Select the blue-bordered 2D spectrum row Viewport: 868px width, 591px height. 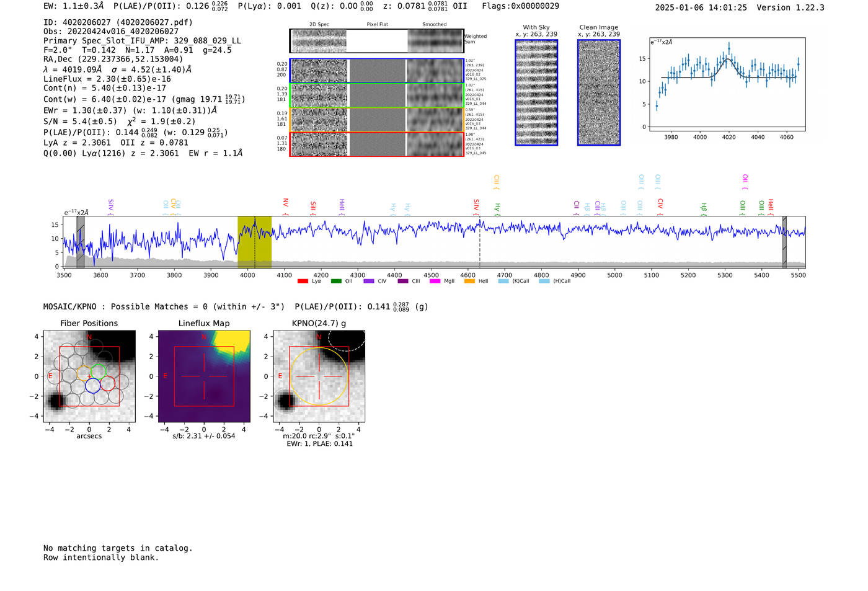click(376, 71)
